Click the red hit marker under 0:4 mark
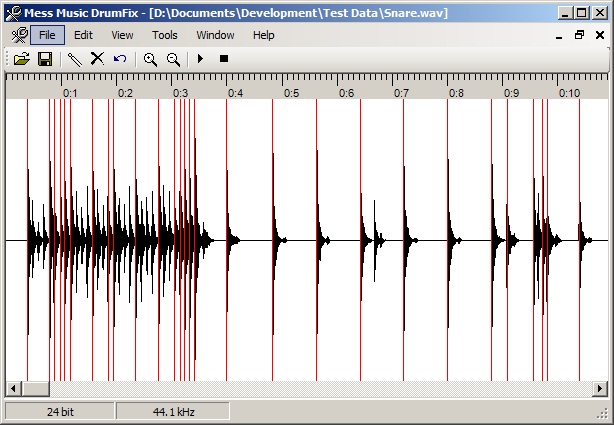 point(226,240)
